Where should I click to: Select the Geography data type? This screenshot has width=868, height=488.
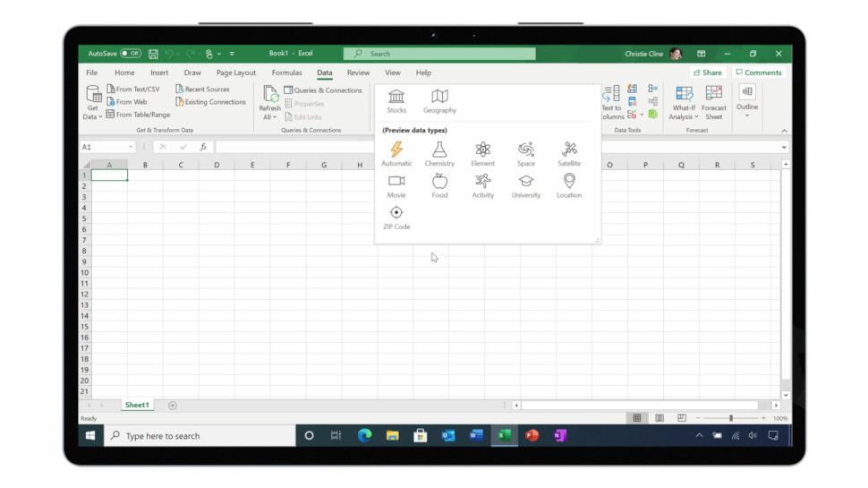[439, 101]
